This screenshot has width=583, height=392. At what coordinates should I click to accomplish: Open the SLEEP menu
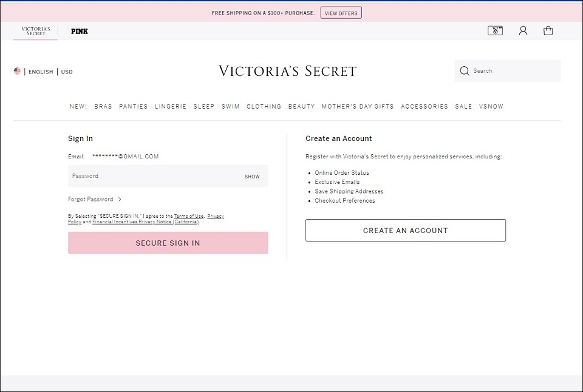pos(204,106)
